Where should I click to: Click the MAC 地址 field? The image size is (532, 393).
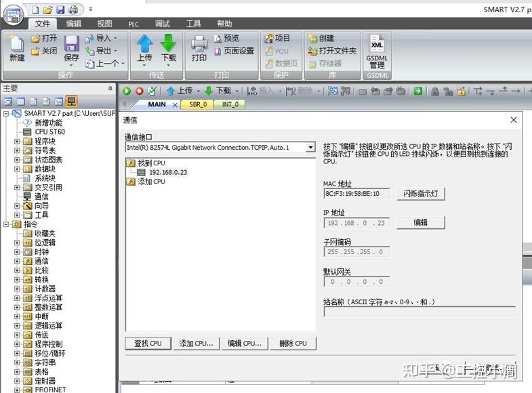[356, 194]
